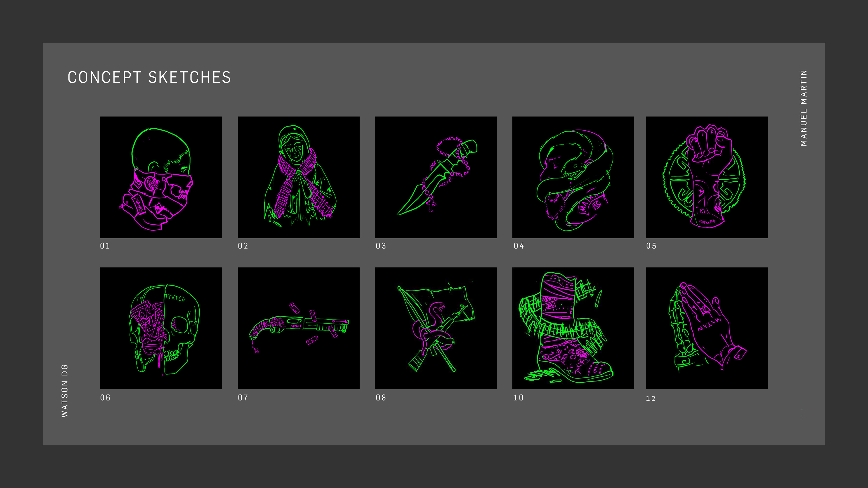Click the caption number 01
Image resolution: width=868 pixels, height=488 pixels.
click(x=105, y=246)
